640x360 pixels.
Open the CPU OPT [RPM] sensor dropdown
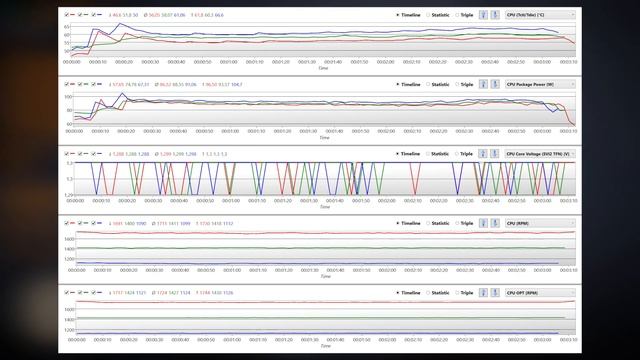pyautogui.click(x=540, y=292)
